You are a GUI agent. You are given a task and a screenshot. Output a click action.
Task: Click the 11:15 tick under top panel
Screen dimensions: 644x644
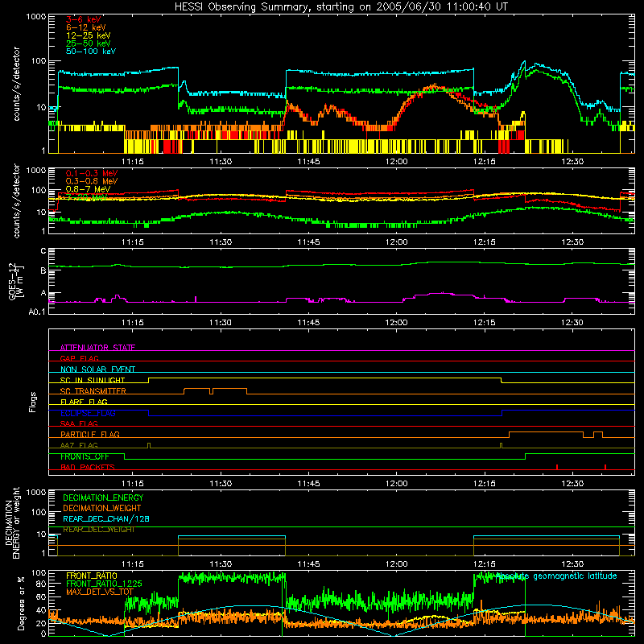(x=133, y=162)
